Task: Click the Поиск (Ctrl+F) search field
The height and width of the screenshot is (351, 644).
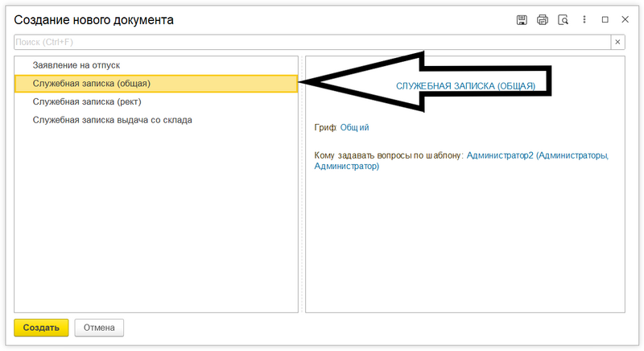Action: (312, 42)
